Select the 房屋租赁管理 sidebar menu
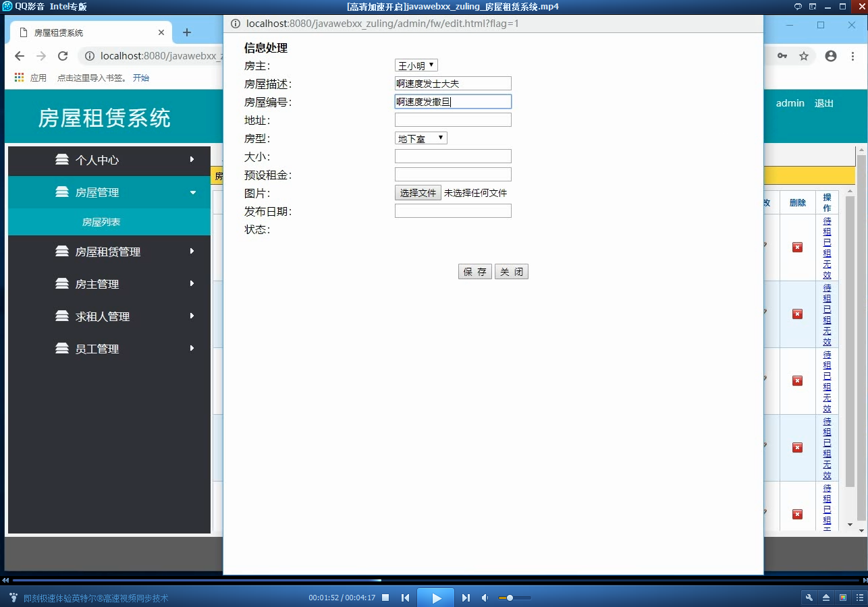 (109, 252)
